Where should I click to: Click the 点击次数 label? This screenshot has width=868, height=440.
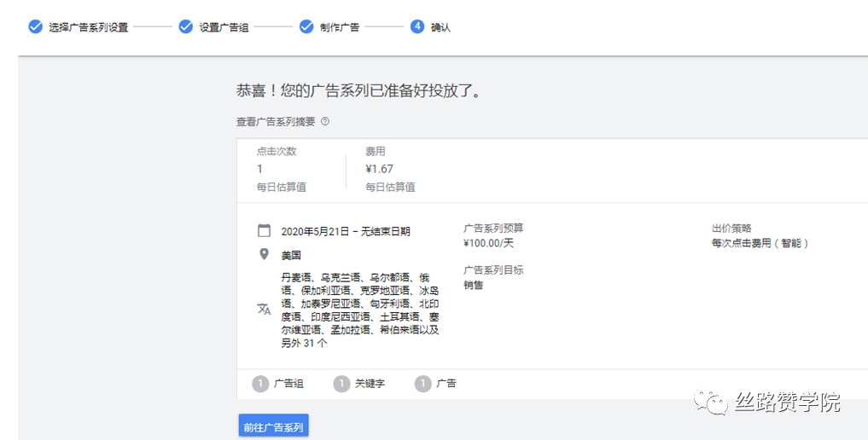(277, 151)
